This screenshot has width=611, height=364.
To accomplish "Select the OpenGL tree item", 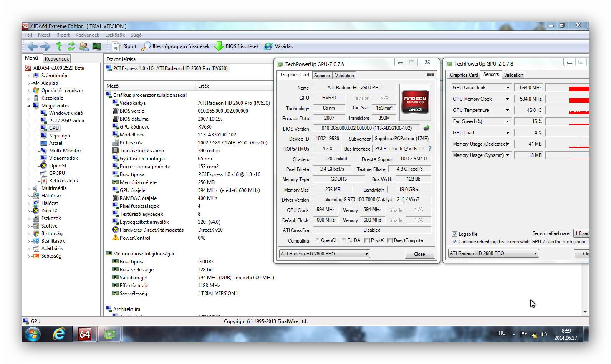I will click(58, 166).
